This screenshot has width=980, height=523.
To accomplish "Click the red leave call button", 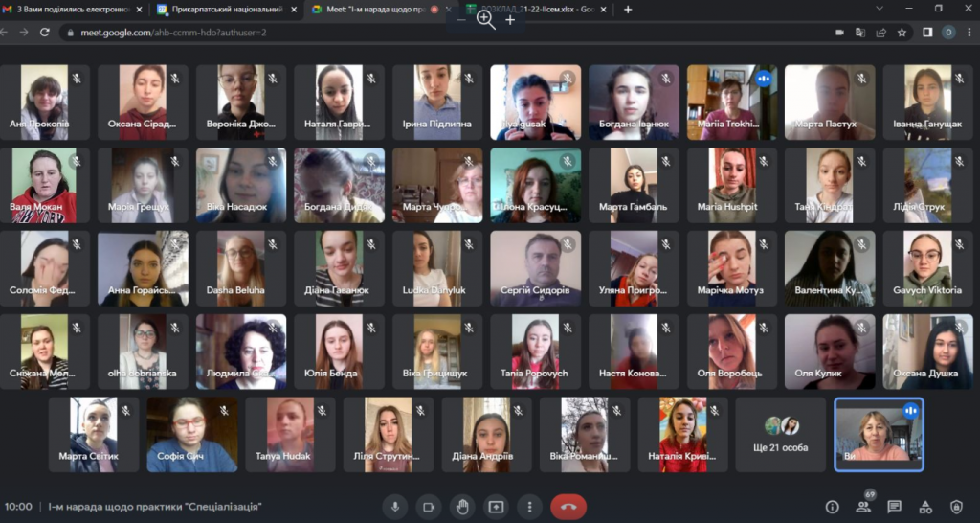I will point(568,506).
